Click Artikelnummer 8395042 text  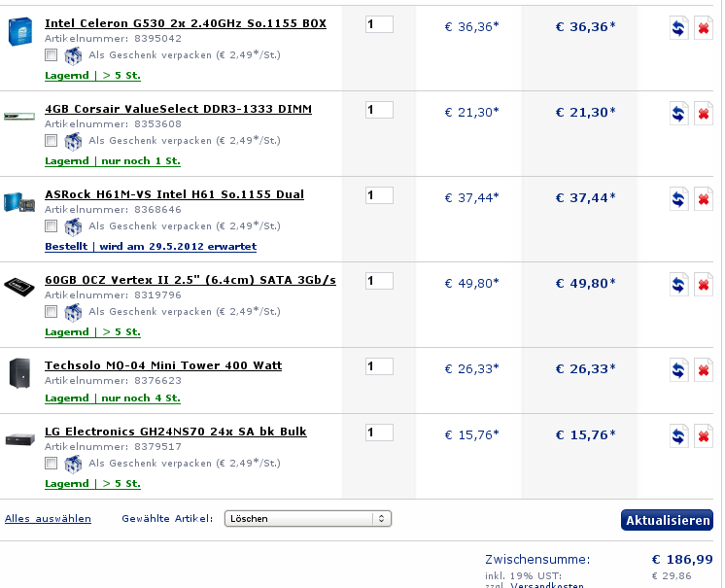point(113,38)
